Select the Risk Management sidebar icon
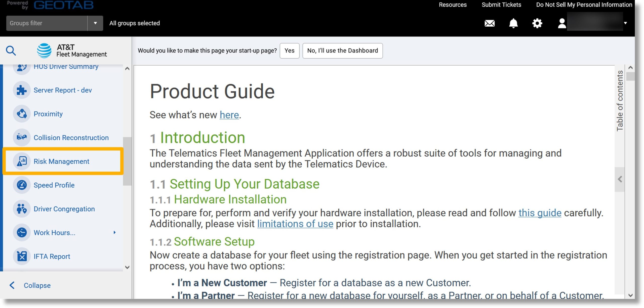This screenshot has width=644, height=308. click(x=22, y=161)
